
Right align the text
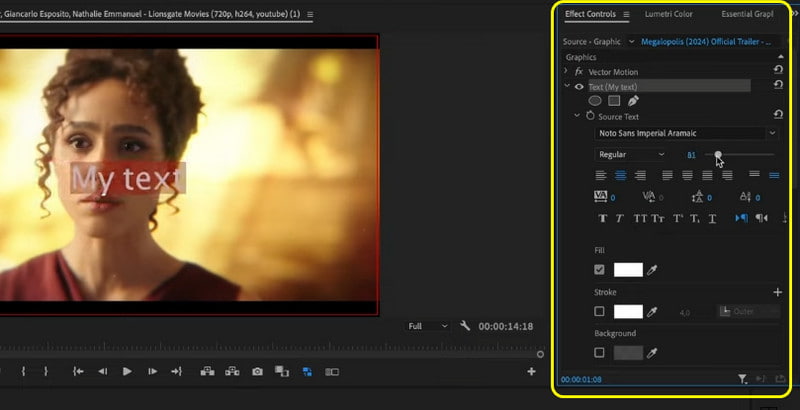click(640, 175)
